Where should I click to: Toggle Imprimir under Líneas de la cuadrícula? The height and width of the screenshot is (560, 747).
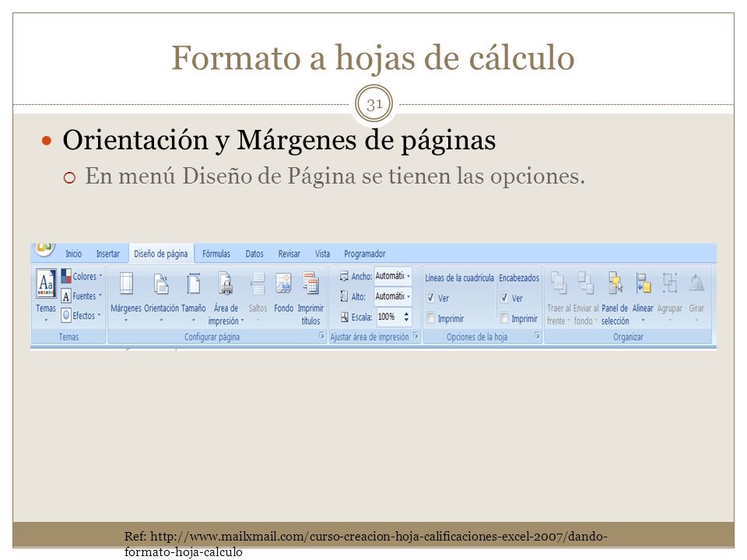(430, 318)
